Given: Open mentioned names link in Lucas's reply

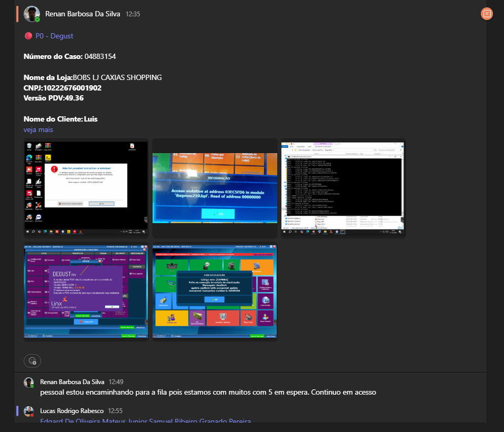Looking at the screenshot, I should tap(145, 421).
